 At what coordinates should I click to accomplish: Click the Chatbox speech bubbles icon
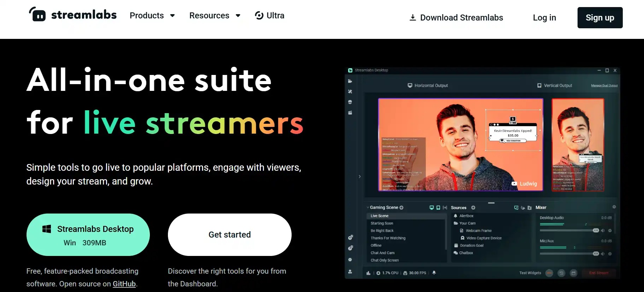click(456, 253)
